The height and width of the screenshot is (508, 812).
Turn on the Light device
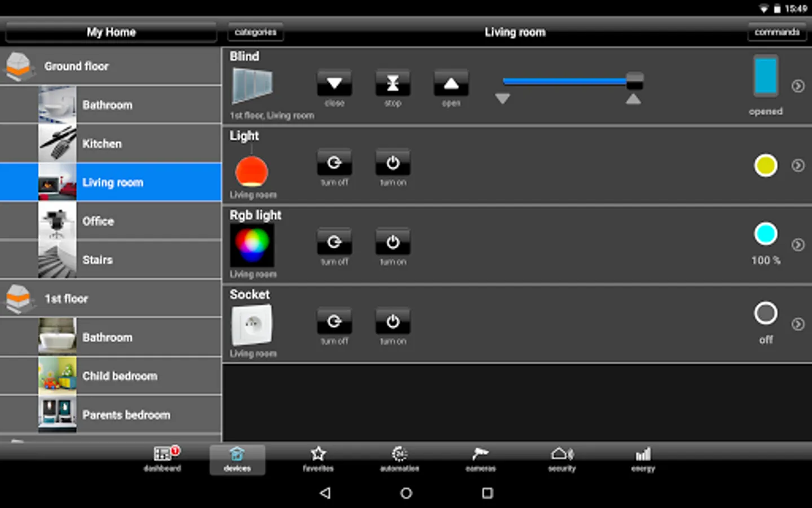392,163
